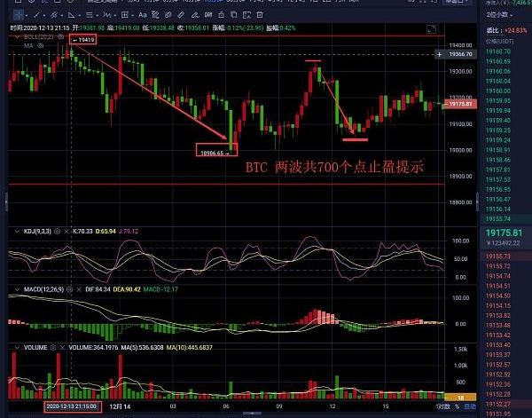Open KDJ indicator settings gear icon
The image size is (532, 418).
[x=58, y=231]
